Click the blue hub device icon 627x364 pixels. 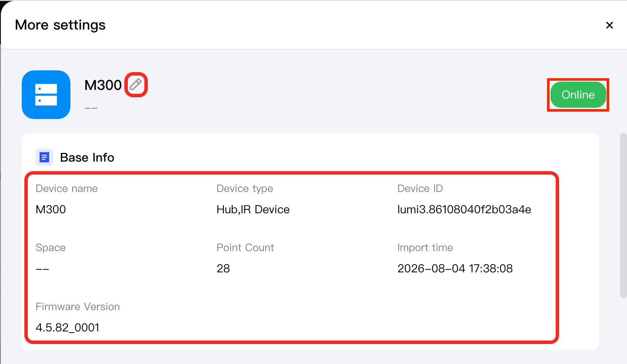pos(46,95)
